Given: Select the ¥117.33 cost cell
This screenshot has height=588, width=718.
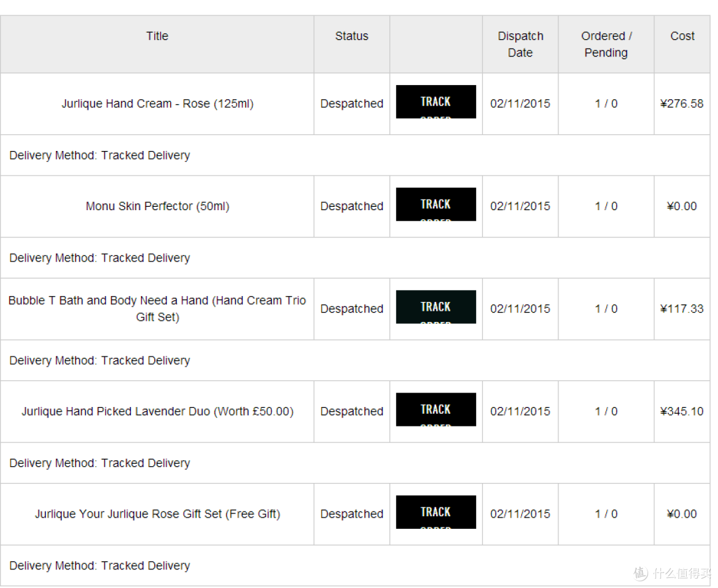Looking at the screenshot, I should tap(682, 309).
